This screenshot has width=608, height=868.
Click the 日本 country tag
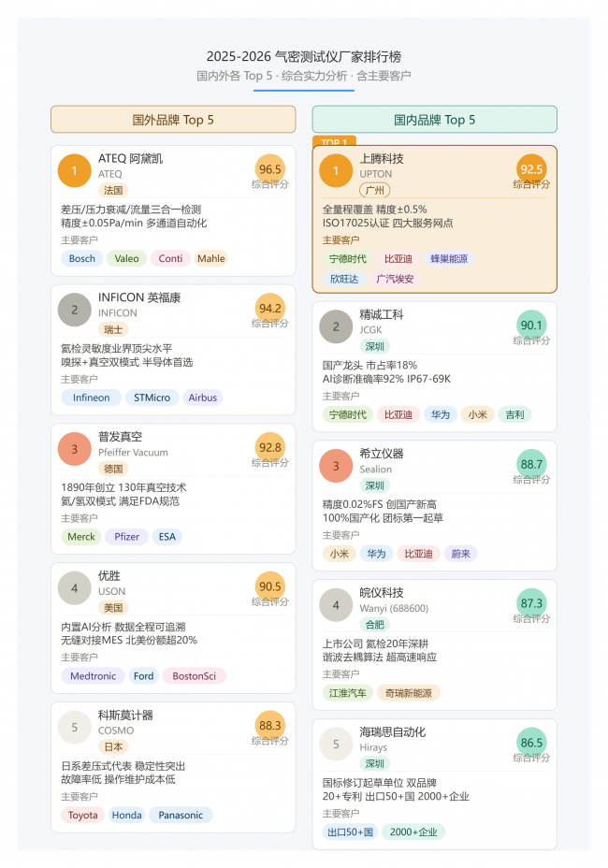tap(113, 746)
